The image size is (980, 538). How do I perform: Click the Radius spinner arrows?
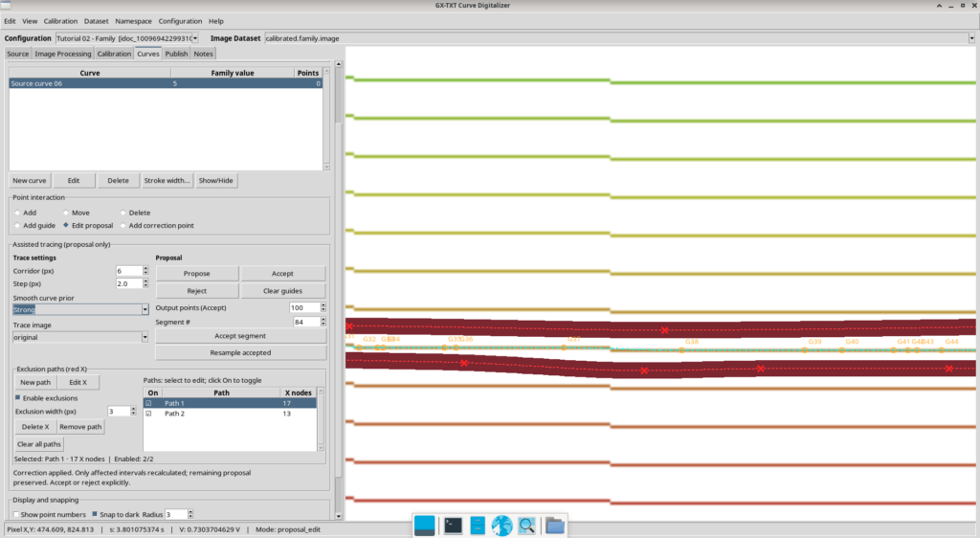pos(190,514)
